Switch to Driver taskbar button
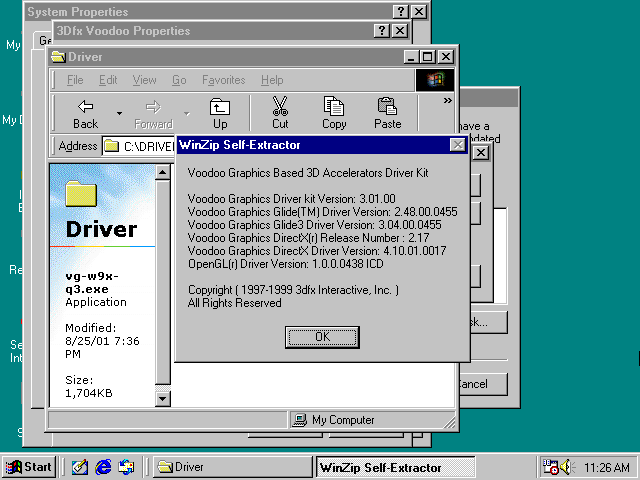Viewport: 640px width, 480px height. coord(233,467)
